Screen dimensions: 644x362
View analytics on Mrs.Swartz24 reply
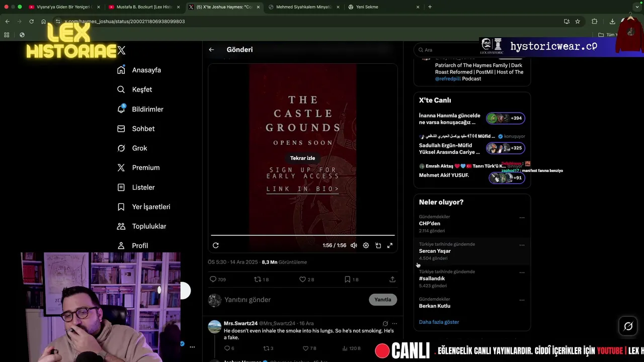(352, 348)
